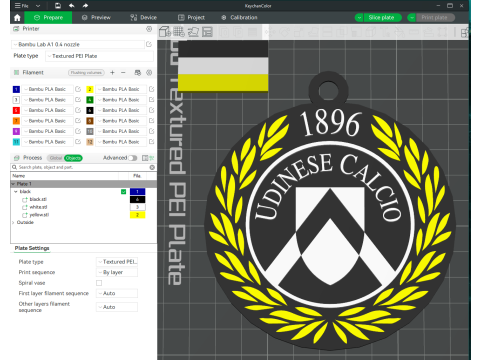Remove a filament with the minus icon

[x=123, y=73]
